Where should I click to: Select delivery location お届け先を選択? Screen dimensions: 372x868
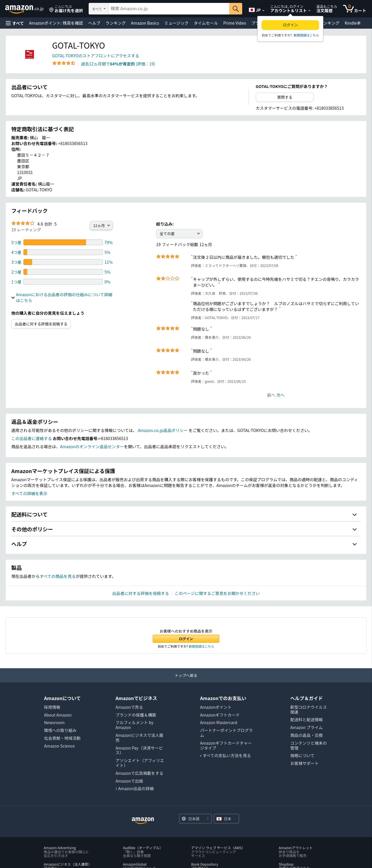(66, 9)
